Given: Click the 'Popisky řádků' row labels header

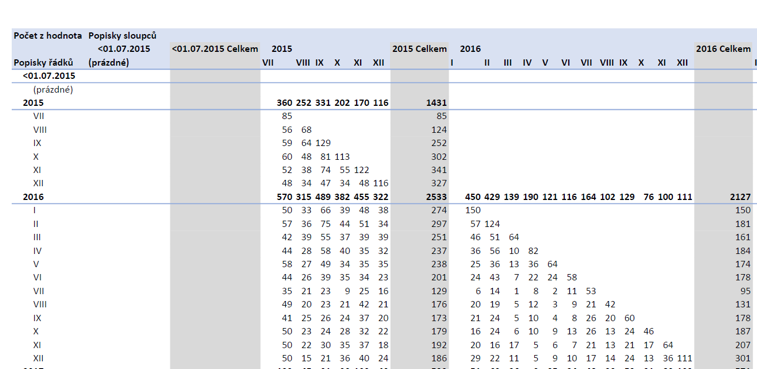Looking at the screenshot, I should click(43, 63).
